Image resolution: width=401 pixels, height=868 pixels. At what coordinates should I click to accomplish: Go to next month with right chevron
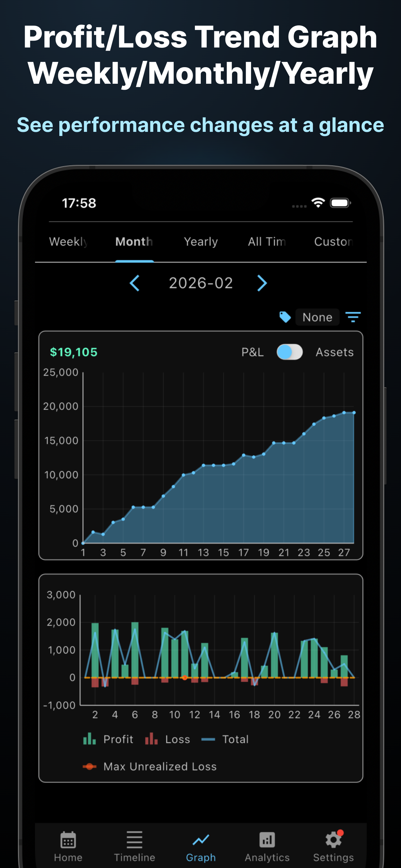click(262, 283)
